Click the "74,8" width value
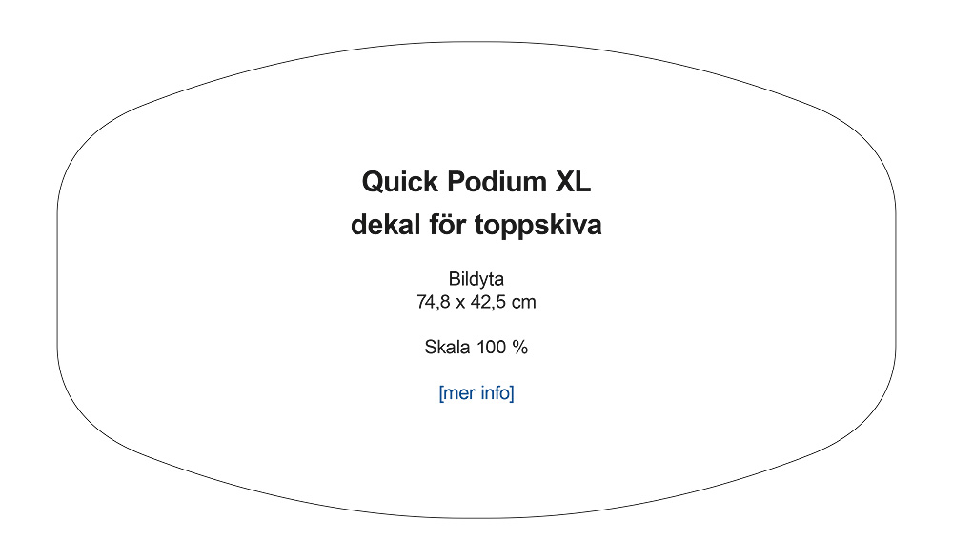This screenshot has height=560, width=953. click(x=433, y=303)
